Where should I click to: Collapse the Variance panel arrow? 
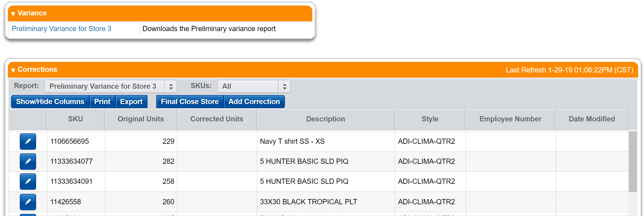[x=13, y=13]
